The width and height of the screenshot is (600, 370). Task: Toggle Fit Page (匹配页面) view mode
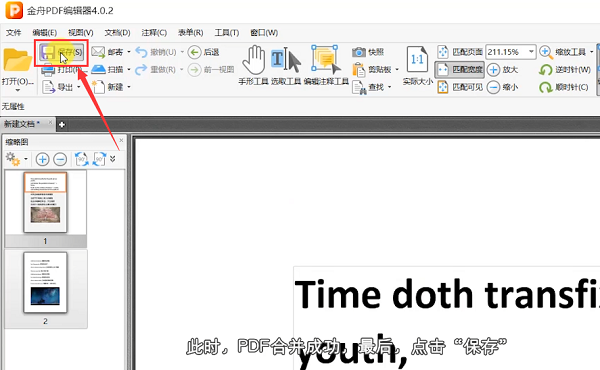coord(460,52)
